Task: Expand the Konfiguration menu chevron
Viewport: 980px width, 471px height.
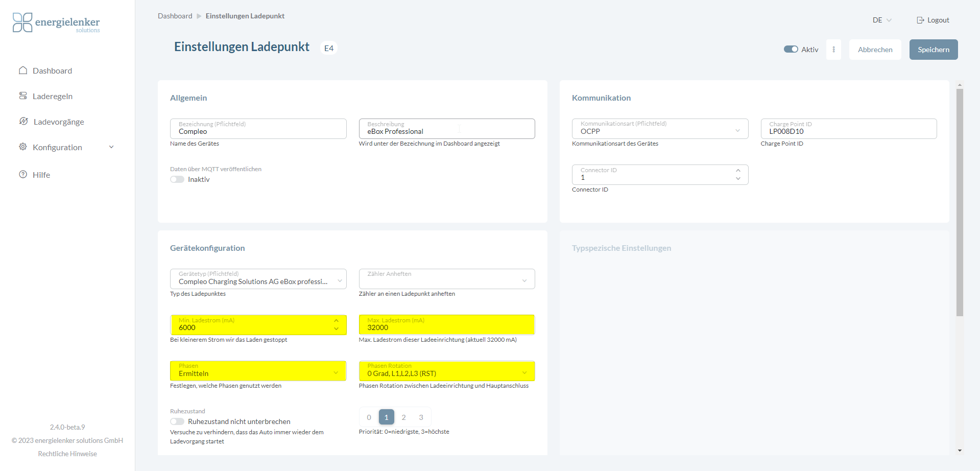Action: point(111,147)
